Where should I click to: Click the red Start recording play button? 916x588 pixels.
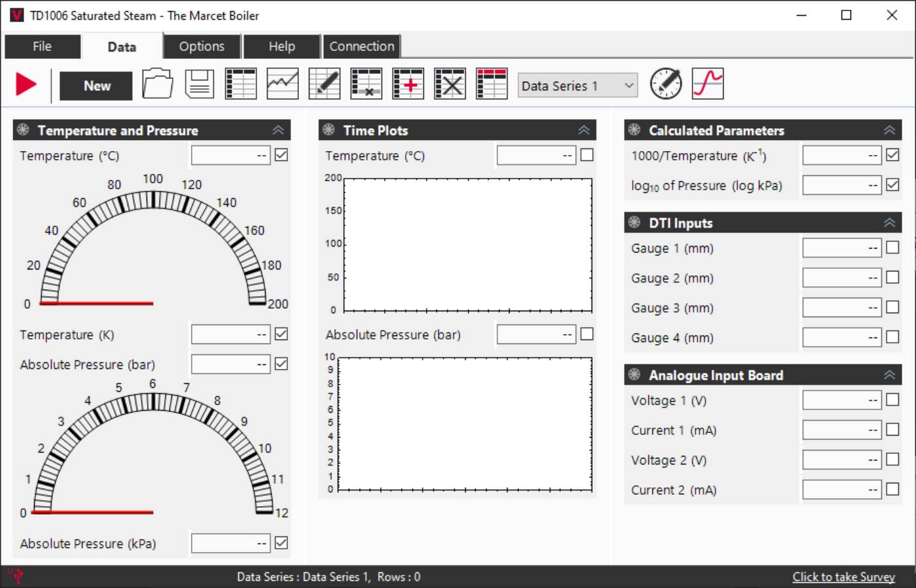(26, 84)
